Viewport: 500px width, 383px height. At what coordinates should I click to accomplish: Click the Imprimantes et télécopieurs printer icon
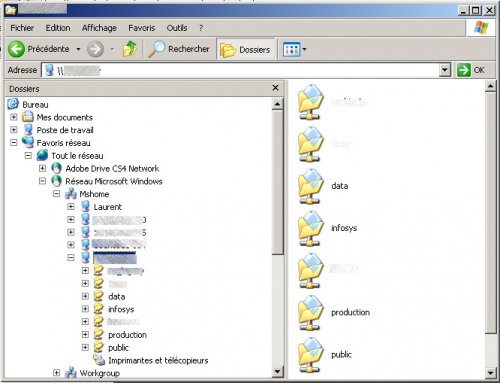tap(99, 360)
